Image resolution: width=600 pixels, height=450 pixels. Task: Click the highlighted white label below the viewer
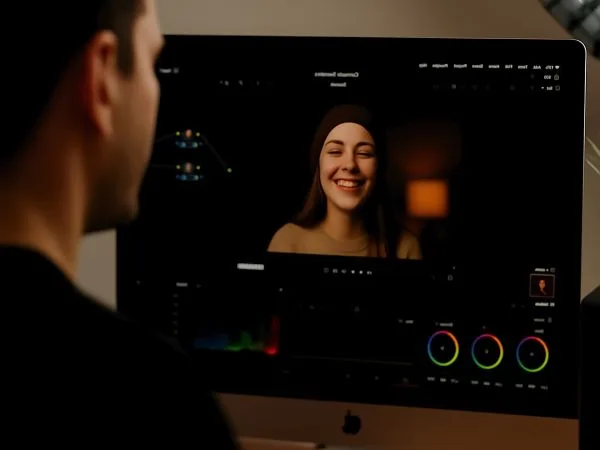pos(251,266)
